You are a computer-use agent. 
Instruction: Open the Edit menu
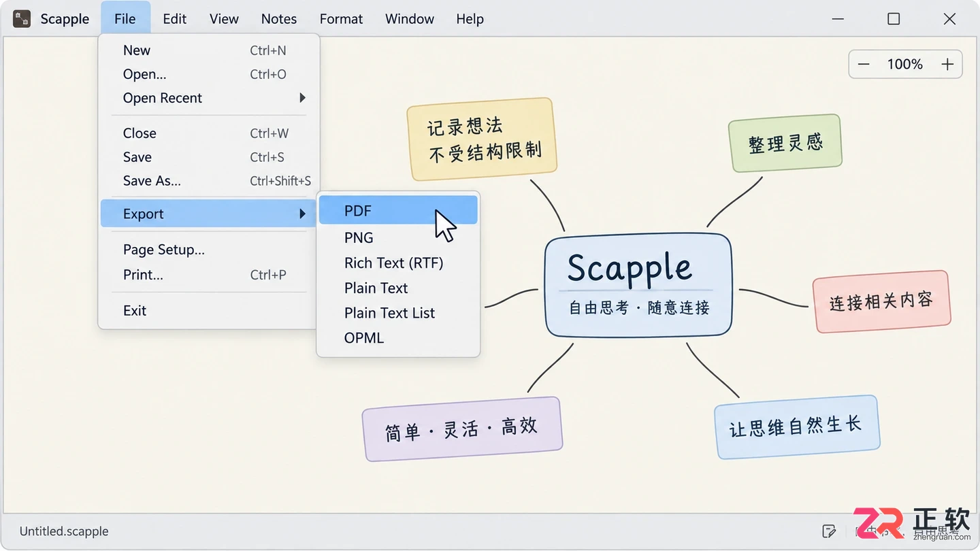[x=174, y=19]
